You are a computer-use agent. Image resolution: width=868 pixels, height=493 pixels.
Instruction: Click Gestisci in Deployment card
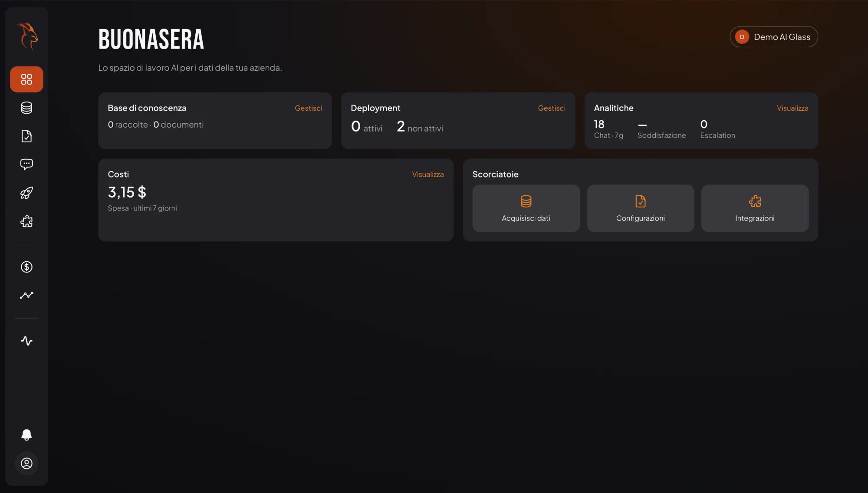point(552,108)
